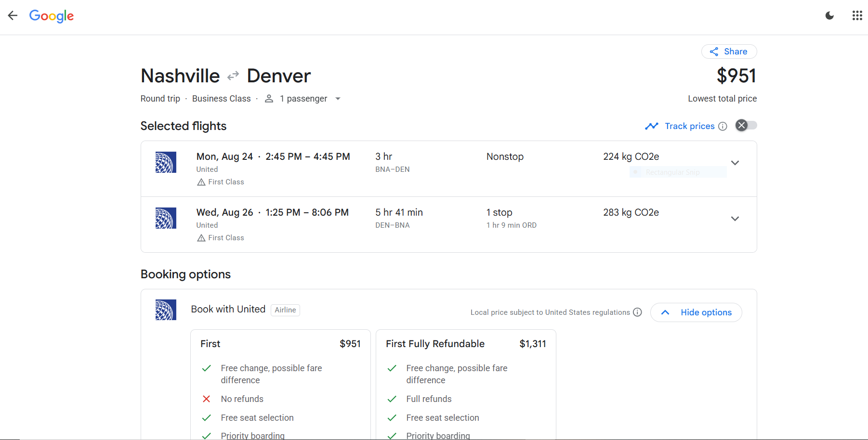This screenshot has width=868, height=440.
Task: Click the 3 hr duration text
Action: (x=384, y=156)
